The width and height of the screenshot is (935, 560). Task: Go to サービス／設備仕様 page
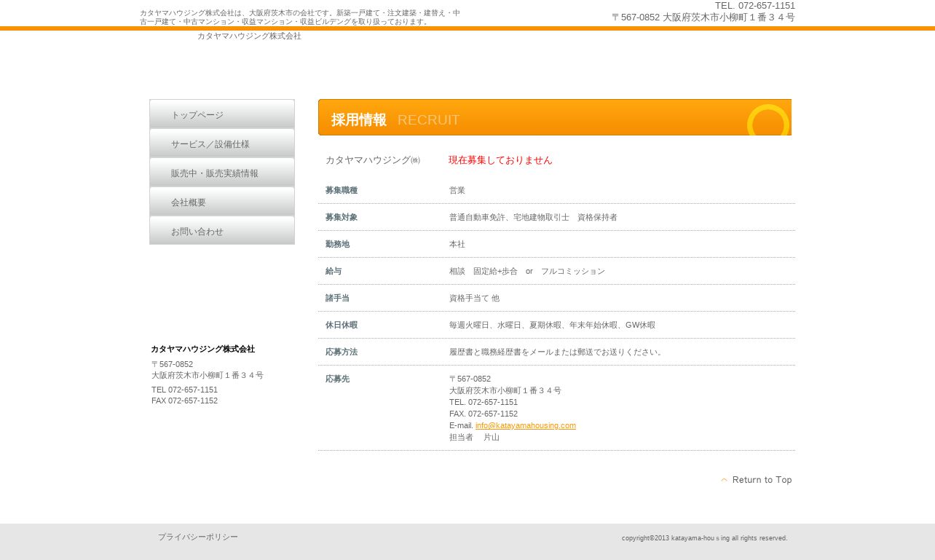click(x=222, y=143)
